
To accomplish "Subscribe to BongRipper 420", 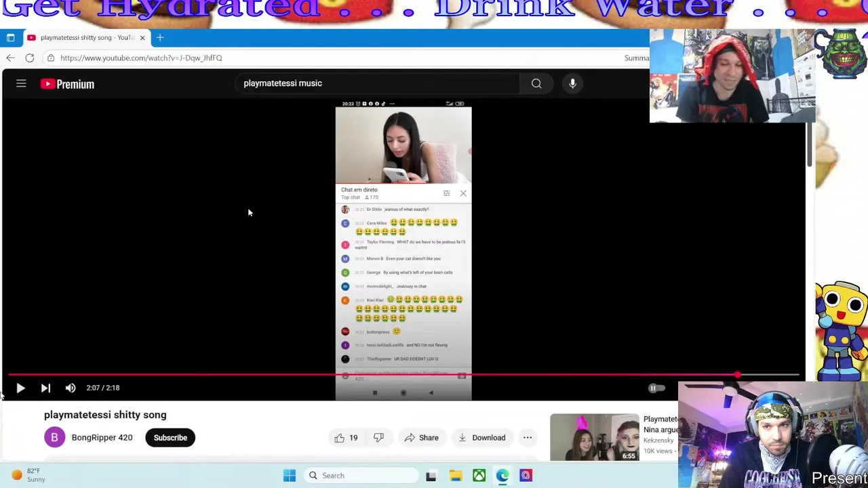I will coord(170,437).
